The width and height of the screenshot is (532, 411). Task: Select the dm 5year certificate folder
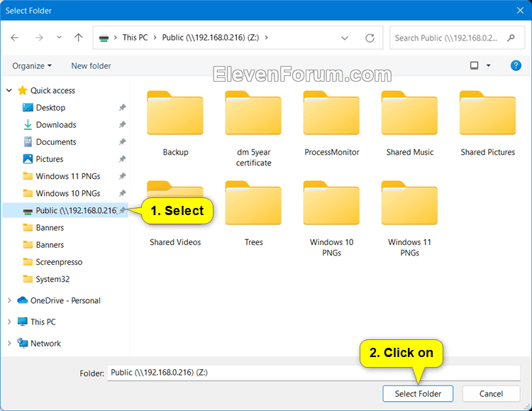click(x=253, y=128)
